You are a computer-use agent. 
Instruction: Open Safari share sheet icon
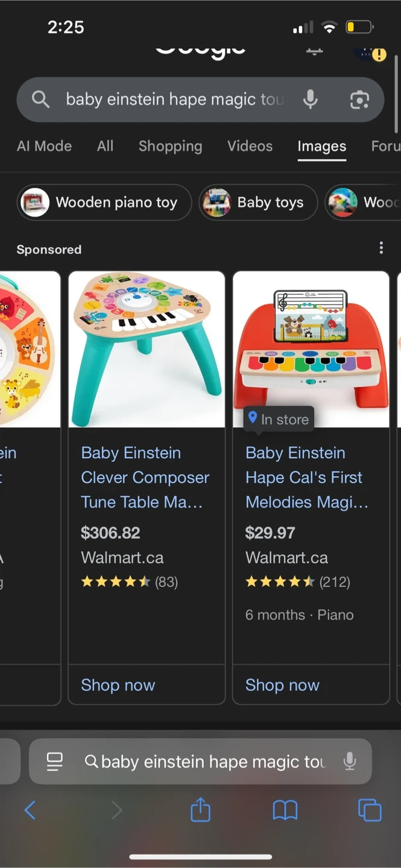click(200, 810)
